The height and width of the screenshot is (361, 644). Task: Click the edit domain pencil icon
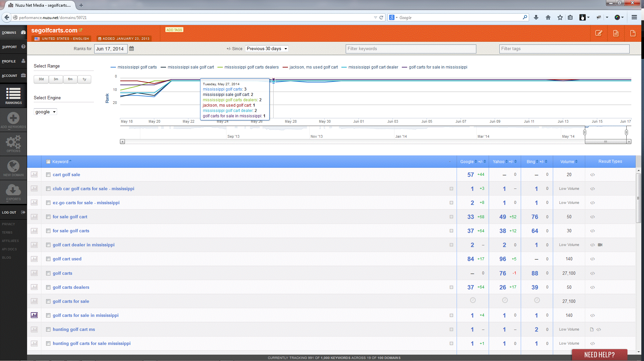(x=599, y=33)
